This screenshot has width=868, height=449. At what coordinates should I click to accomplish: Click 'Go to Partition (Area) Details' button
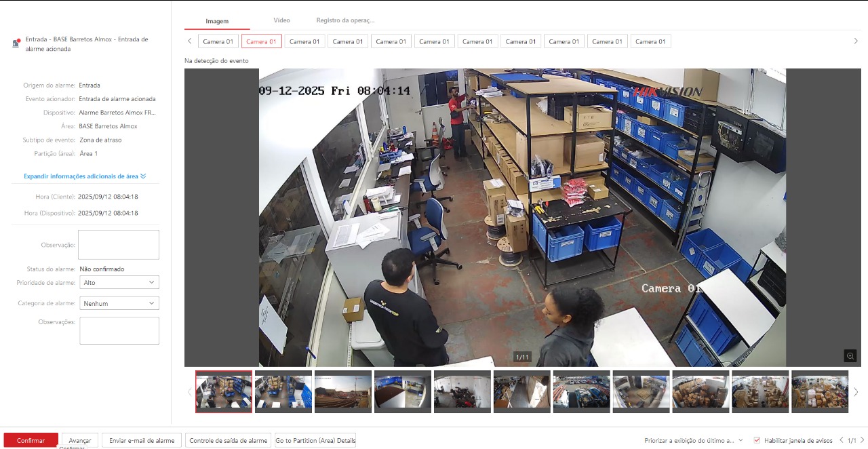click(315, 440)
